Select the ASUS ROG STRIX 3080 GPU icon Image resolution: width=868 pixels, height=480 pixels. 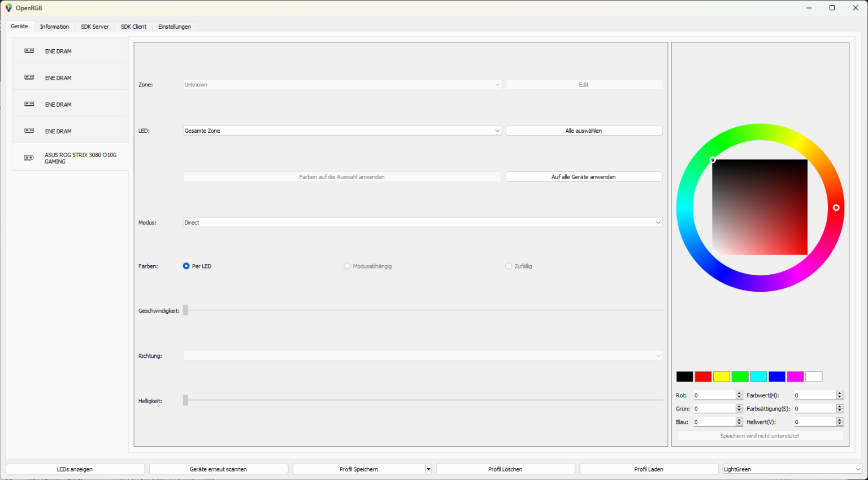(x=29, y=158)
